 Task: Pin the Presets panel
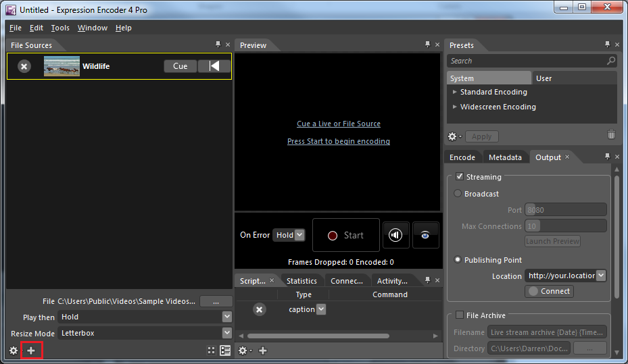coord(607,45)
